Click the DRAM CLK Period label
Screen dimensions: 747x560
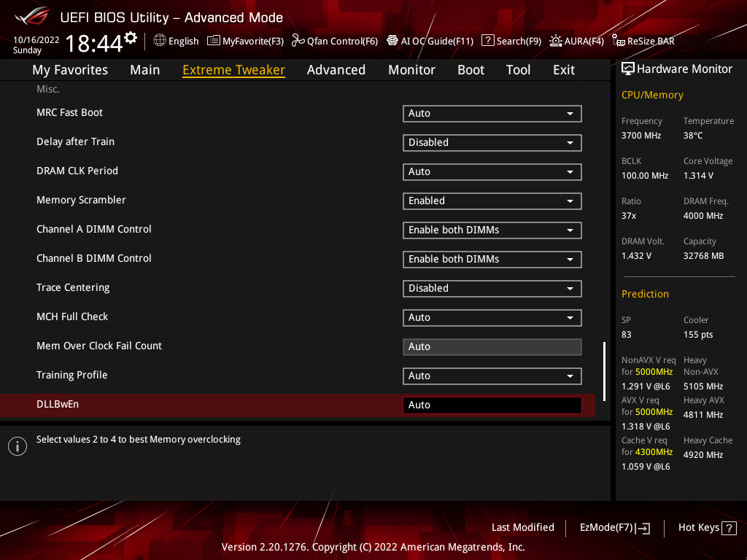77,171
